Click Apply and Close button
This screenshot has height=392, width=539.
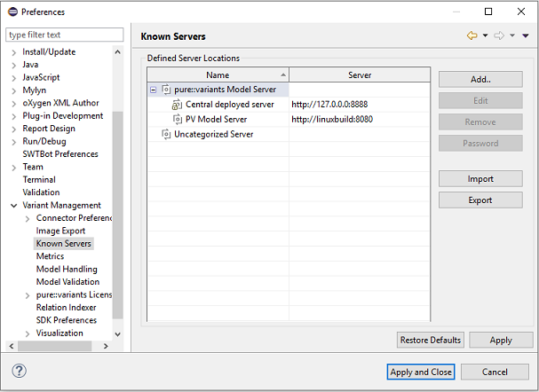click(x=421, y=372)
